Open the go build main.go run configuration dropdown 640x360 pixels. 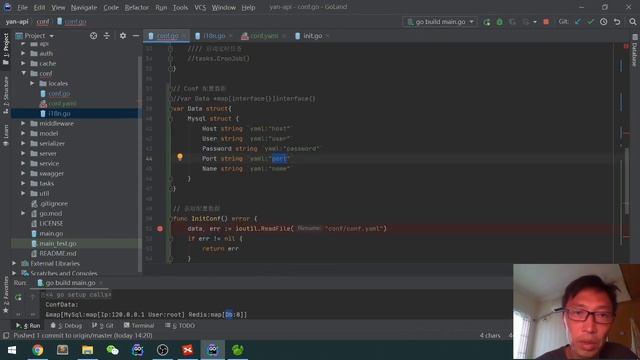coord(440,22)
